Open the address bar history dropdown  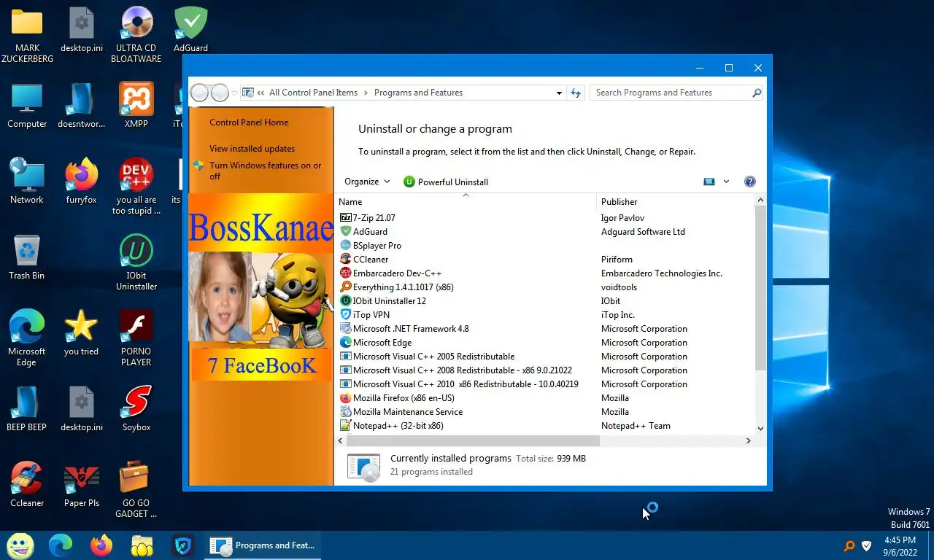(559, 93)
